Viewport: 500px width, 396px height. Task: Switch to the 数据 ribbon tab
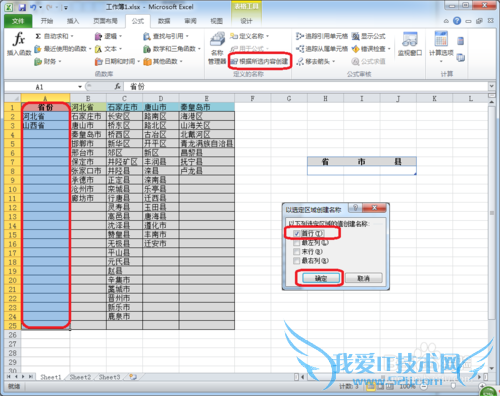164,21
